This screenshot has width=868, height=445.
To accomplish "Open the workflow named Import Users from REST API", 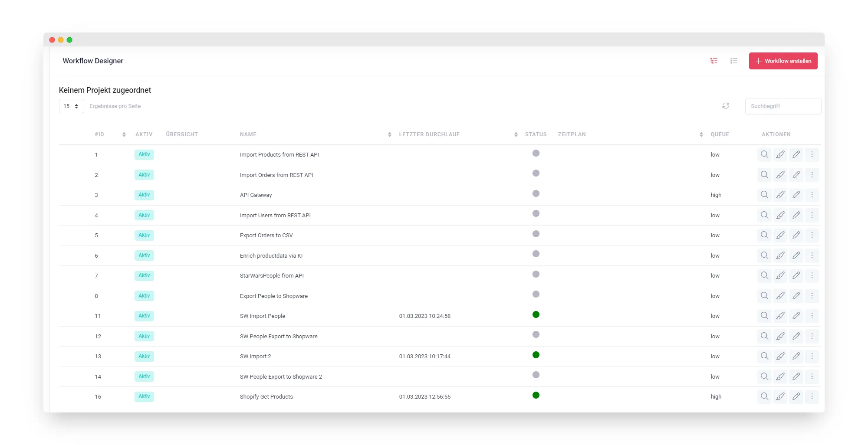I will (x=275, y=215).
